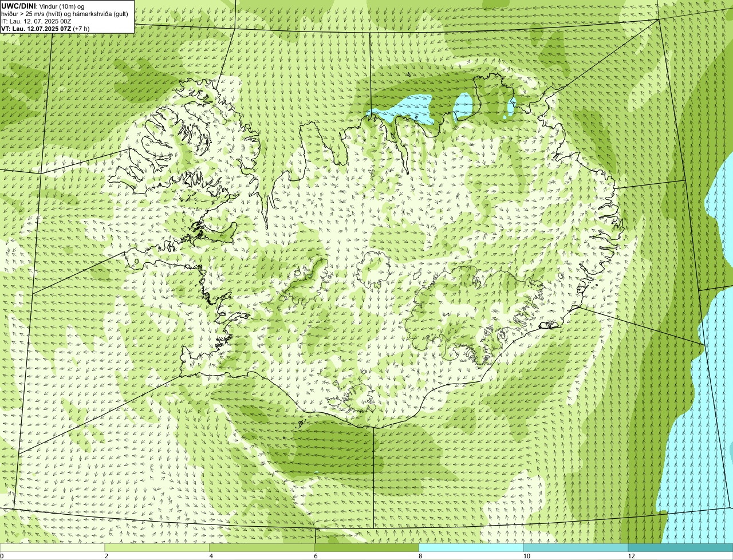Viewport: 733px width, 560px height.
Task: Click the light green 2–4 m/s legend color
Action: (157, 548)
